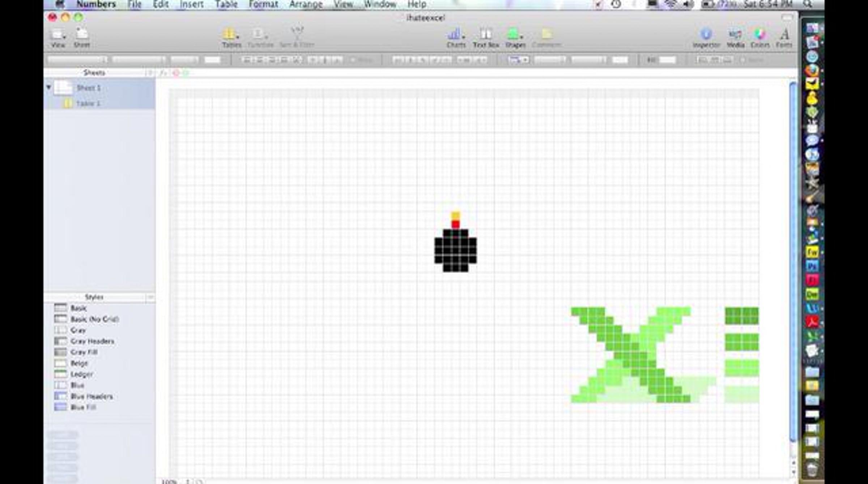
Task: Open the View menu in menu bar
Action: point(343,4)
